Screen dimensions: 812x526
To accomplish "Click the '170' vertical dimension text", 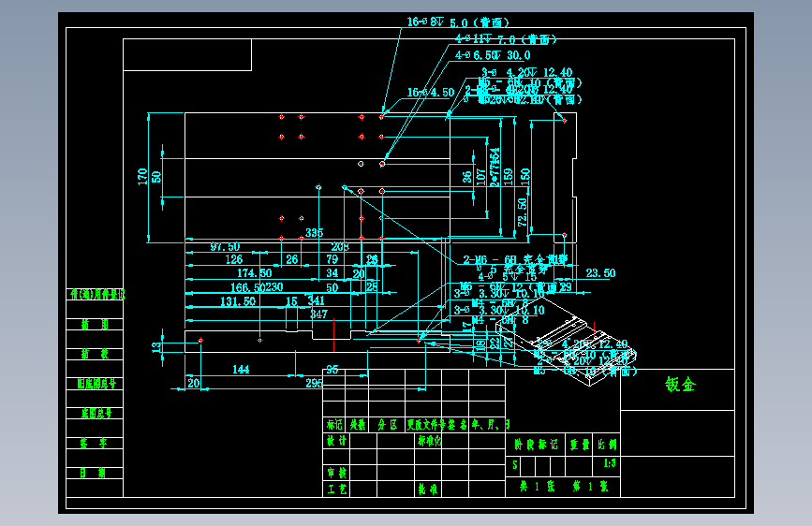I will 142,177.
